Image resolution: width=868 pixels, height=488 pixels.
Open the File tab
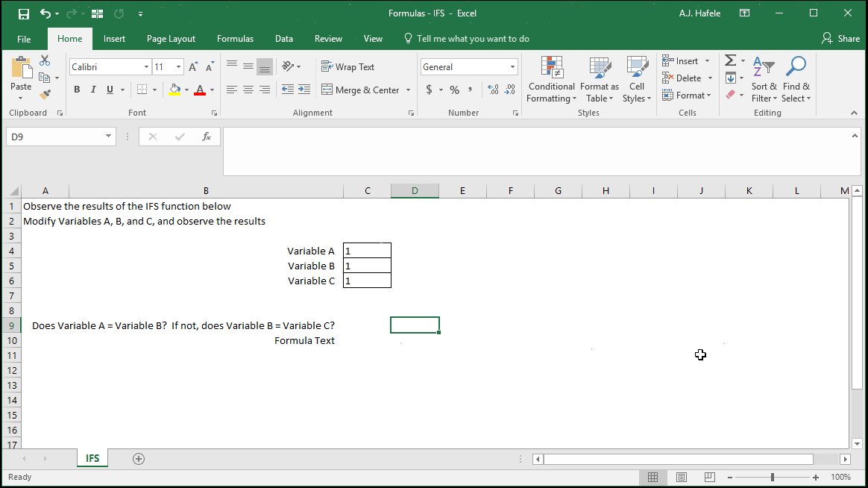coord(24,39)
